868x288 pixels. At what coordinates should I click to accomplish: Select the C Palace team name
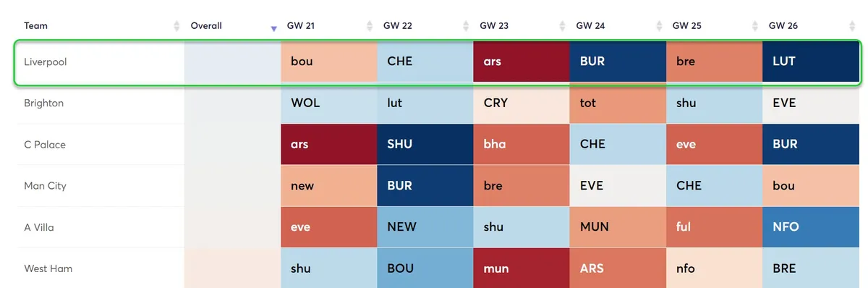tap(45, 145)
